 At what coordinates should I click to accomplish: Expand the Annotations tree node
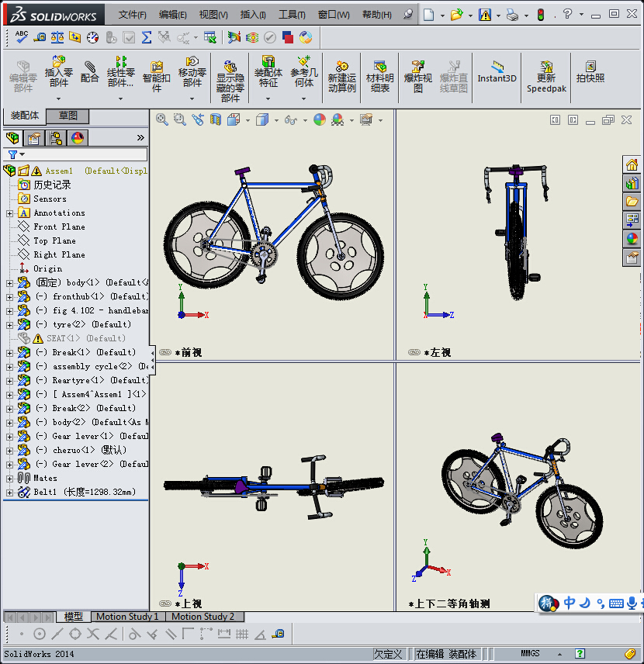click(x=9, y=213)
